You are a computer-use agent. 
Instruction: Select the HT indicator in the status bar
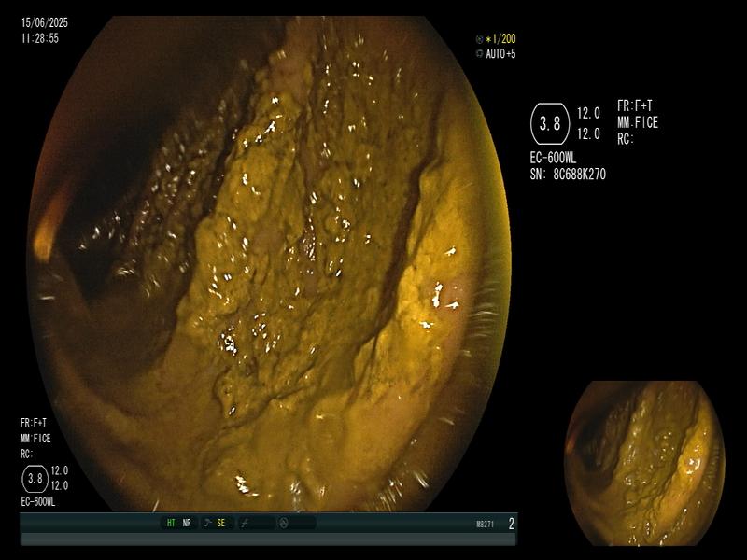pyautogui.click(x=171, y=523)
